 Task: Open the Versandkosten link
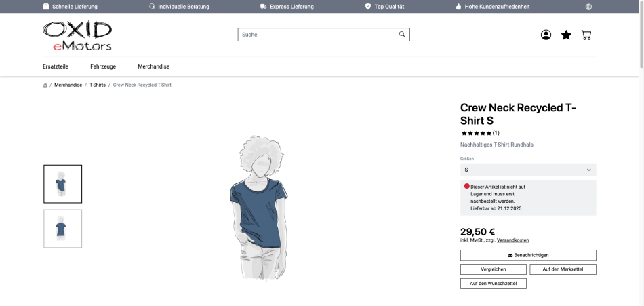pyautogui.click(x=512, y=240)
